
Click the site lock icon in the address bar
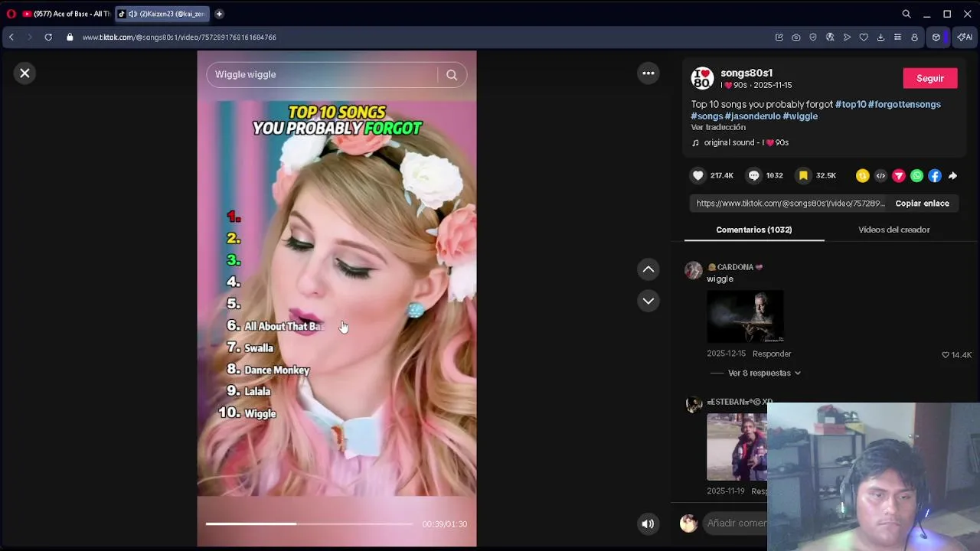[x=70, y=37]
